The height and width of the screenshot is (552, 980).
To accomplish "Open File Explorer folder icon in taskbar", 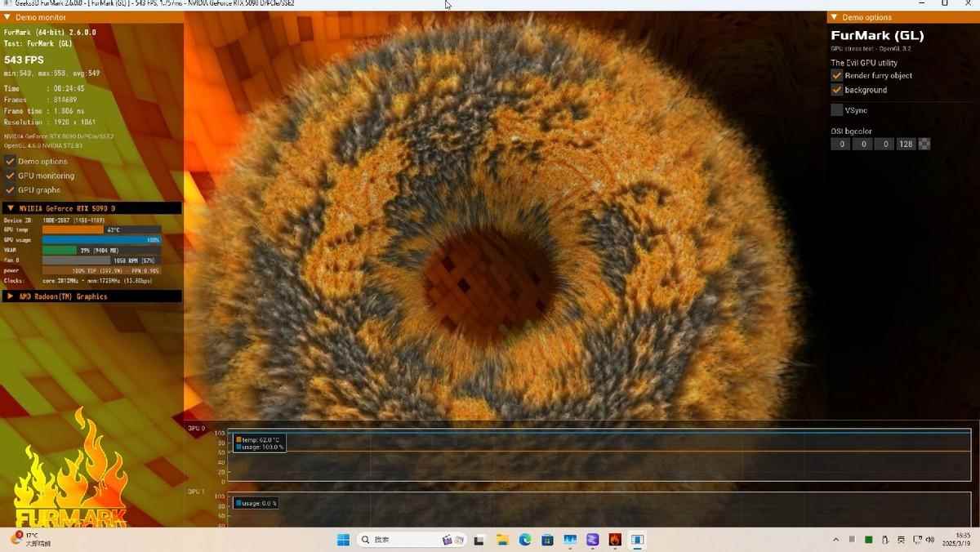I will [x=502, y=540].
